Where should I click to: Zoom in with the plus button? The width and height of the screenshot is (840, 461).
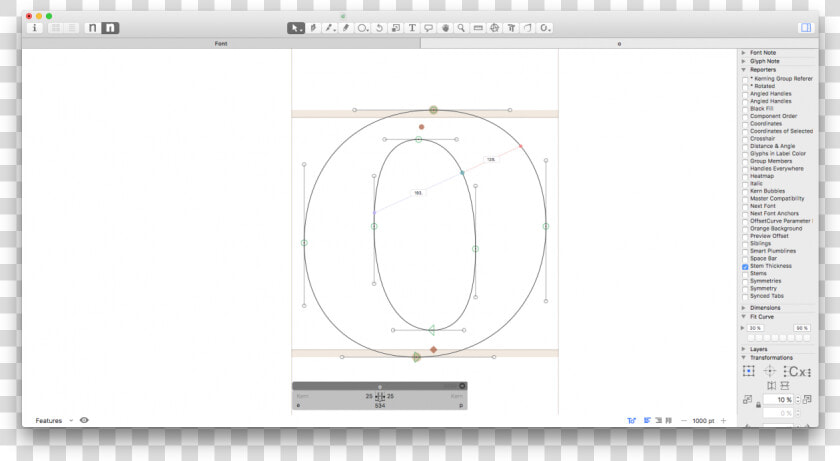723,421
